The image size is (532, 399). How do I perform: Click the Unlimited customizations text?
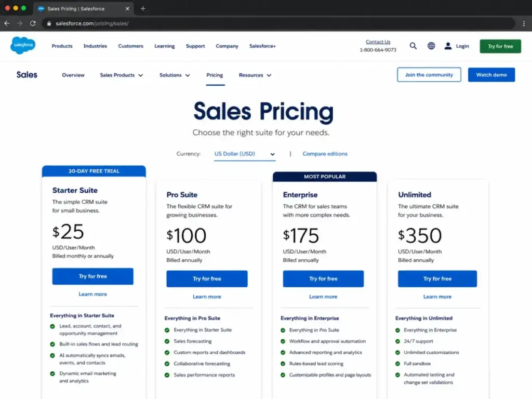[431, 353]
